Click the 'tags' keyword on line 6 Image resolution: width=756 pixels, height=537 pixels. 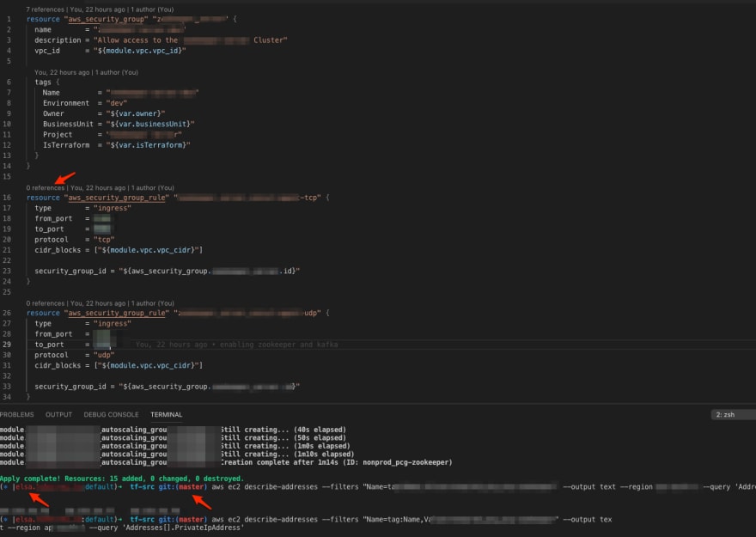(43, 82)
